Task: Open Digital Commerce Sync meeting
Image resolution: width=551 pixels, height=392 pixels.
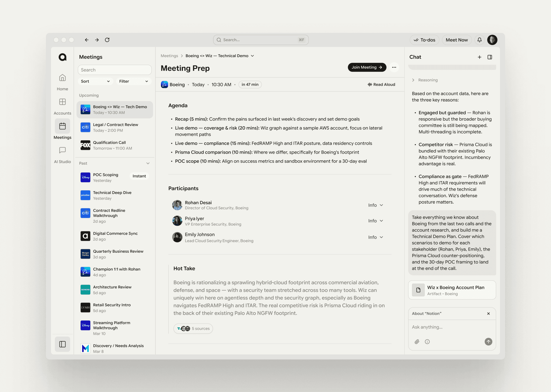Action: click(x=115, y=236)
